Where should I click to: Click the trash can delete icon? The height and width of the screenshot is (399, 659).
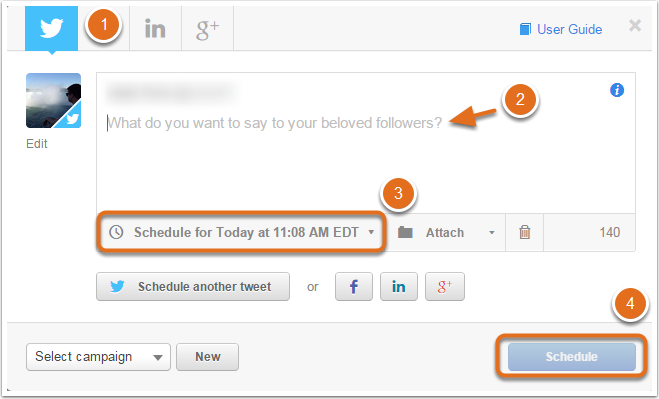click(x=525, y=232)
